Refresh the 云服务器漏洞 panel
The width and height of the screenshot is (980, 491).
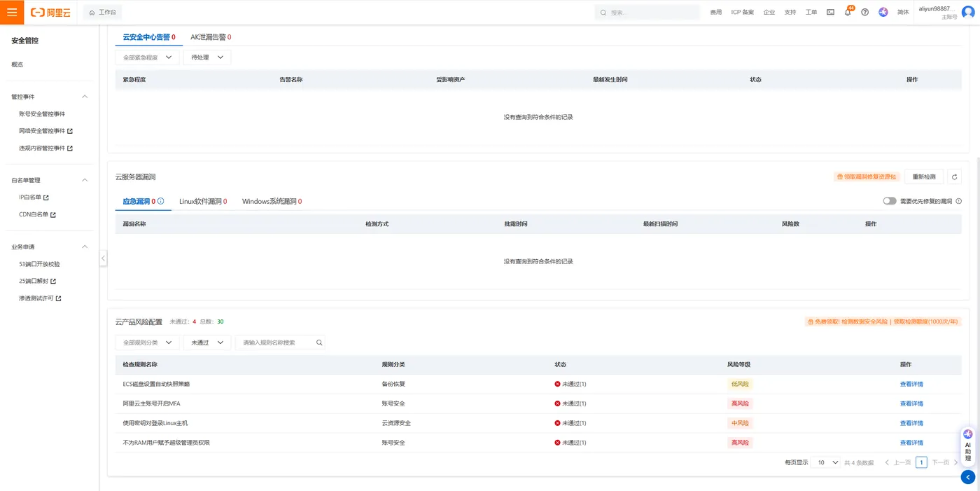click(955, 177)
